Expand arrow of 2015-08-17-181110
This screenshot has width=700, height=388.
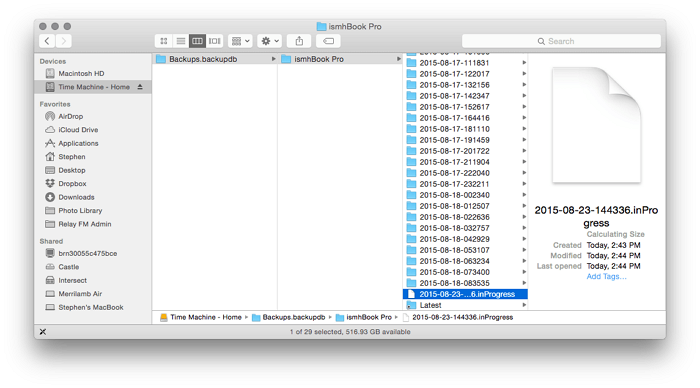coord(524,129)
